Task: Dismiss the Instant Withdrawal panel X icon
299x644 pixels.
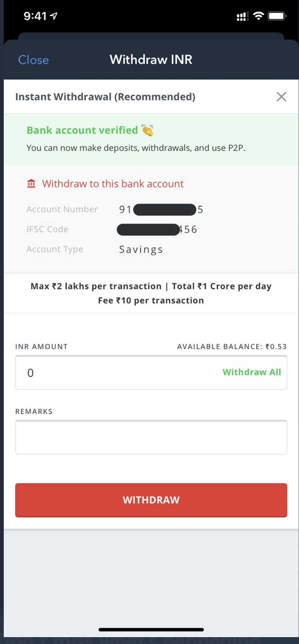Action: [x=281, y=97]
